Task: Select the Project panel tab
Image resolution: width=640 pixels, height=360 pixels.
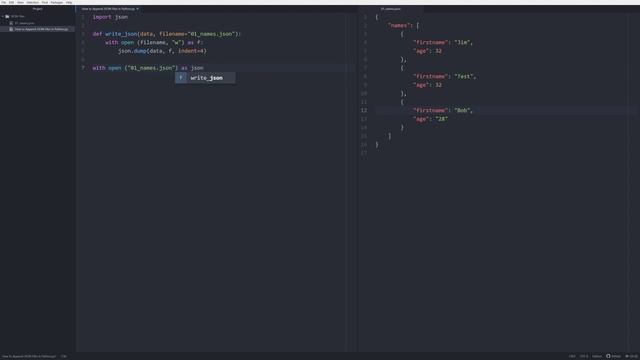Action: [37, 9]
